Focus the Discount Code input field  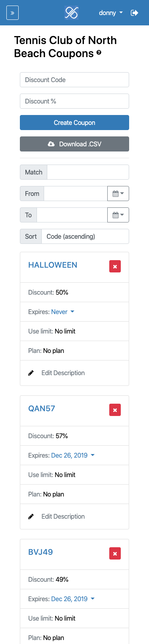tap(74, 80)
